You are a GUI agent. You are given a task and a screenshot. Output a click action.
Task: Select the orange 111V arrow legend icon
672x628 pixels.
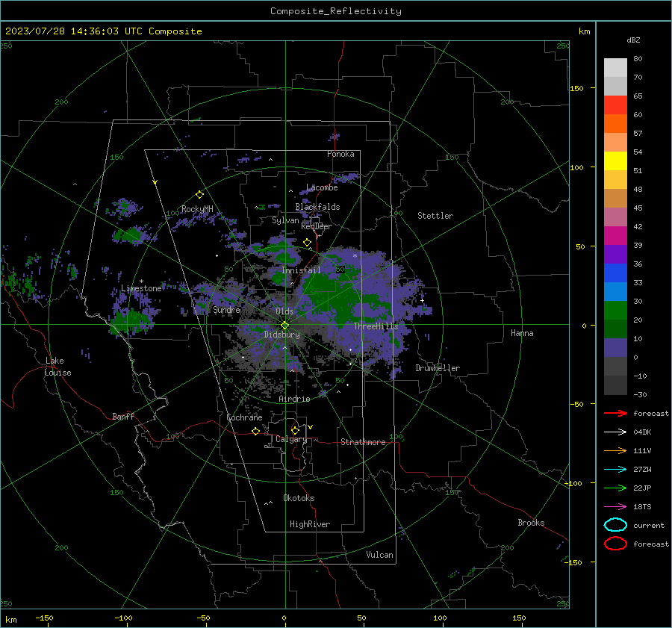pyautogui.click(x=615, y=450)
